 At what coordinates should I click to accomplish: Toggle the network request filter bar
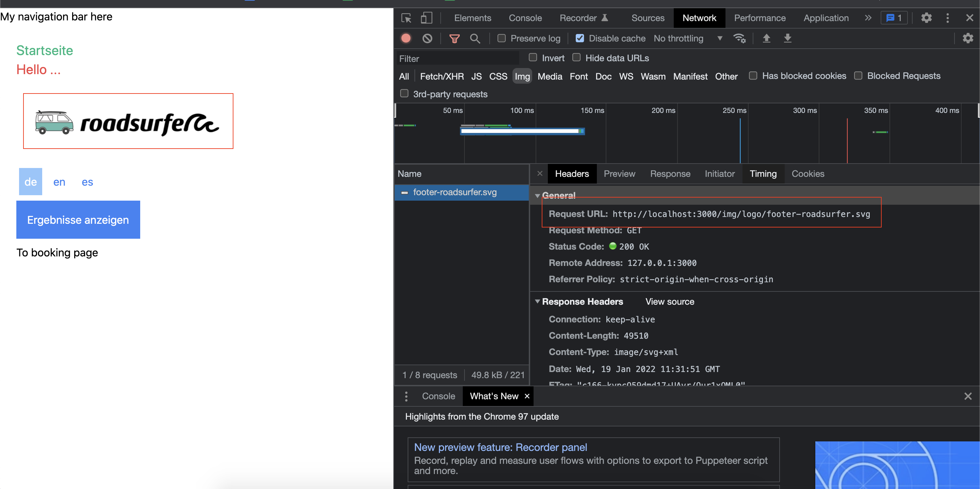coord(454,38)
